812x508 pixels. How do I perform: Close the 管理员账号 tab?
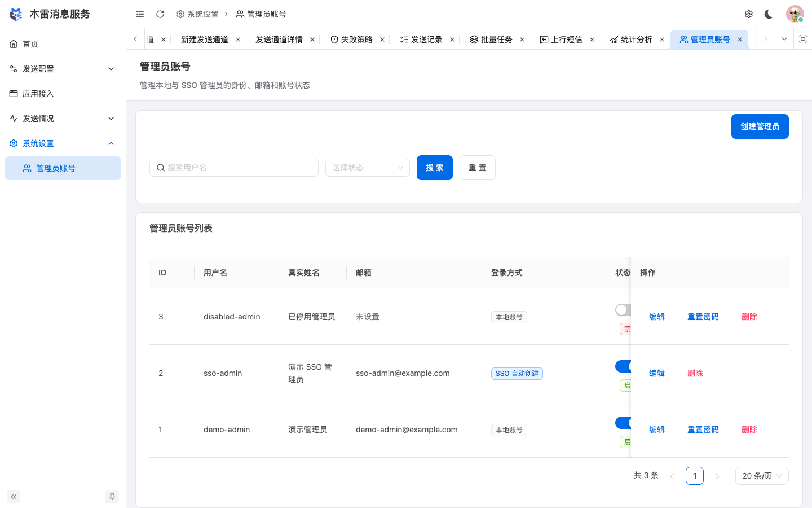740,40
